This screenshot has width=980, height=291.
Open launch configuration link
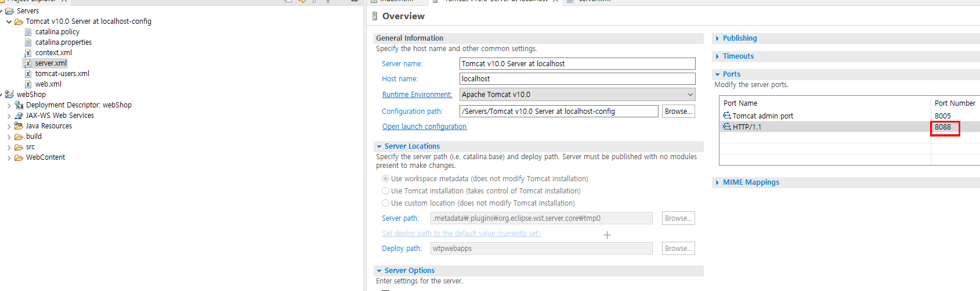[x=424, y=127]
